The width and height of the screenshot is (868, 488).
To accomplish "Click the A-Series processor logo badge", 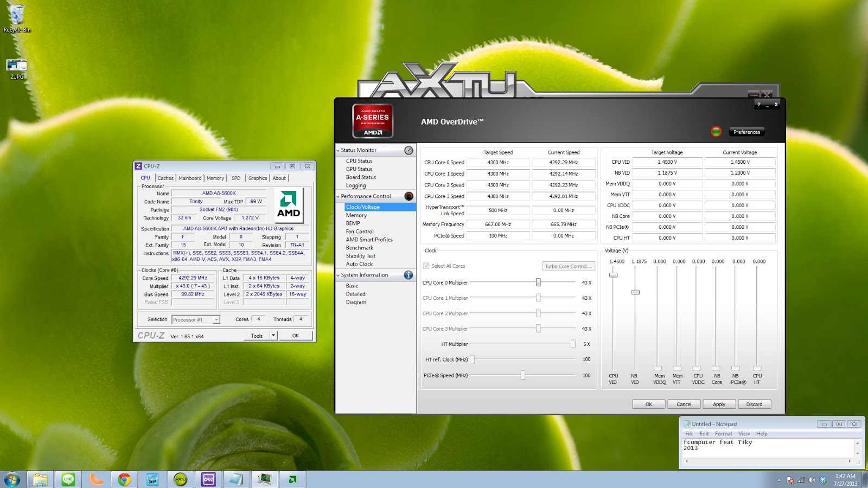I will point(373,120).
